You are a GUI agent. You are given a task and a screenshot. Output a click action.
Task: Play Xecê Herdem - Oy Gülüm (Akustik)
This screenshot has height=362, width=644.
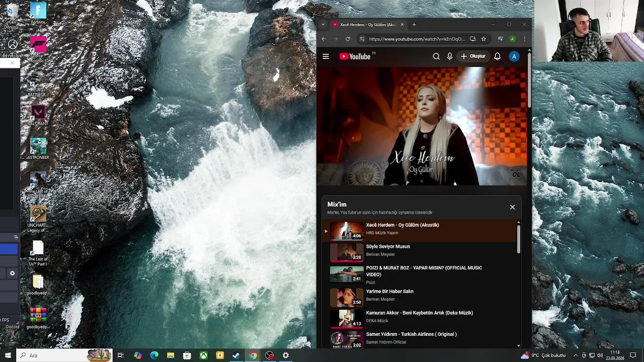point(420,230)
